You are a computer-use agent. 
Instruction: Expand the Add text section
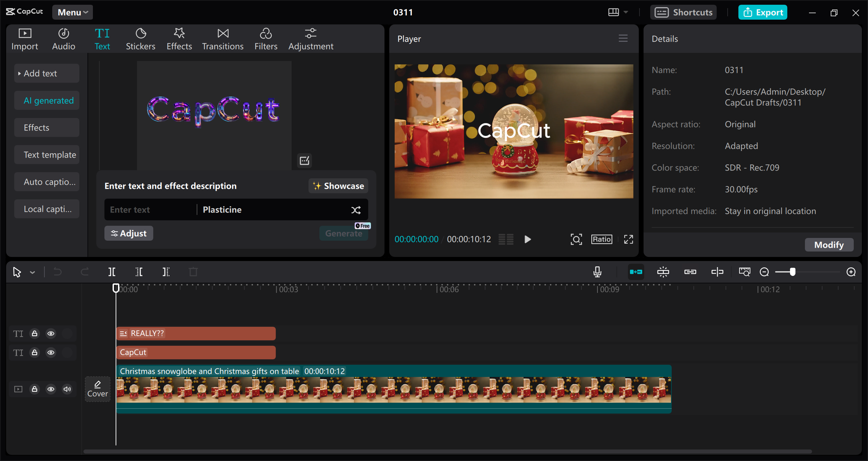46,73
